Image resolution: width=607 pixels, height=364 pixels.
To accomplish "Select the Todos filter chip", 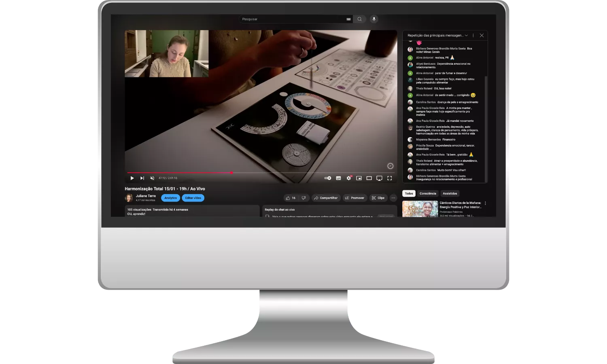I will click(x=409, y=193).
